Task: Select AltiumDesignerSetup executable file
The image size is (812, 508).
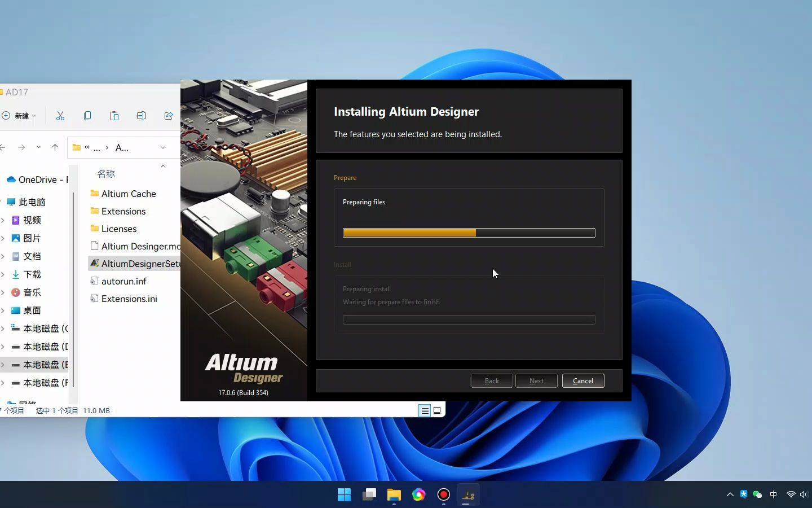Action: click(x=135, y=264)
